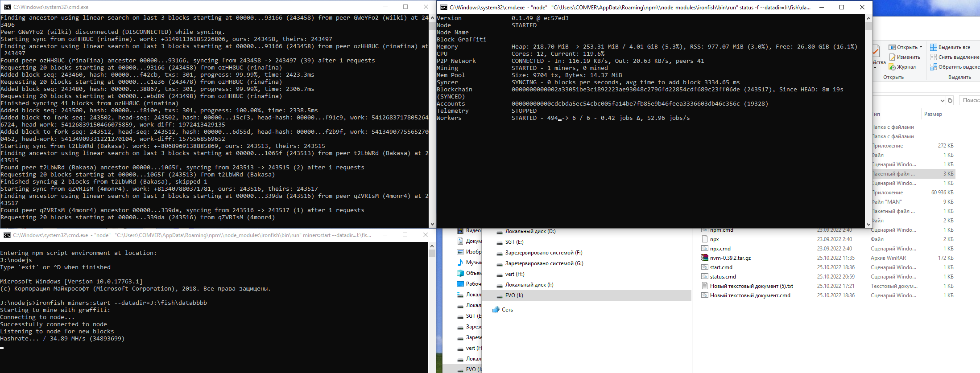Maximize the ironfish status cmd window
Screen dimensions: 980x373
pos(842,7)
